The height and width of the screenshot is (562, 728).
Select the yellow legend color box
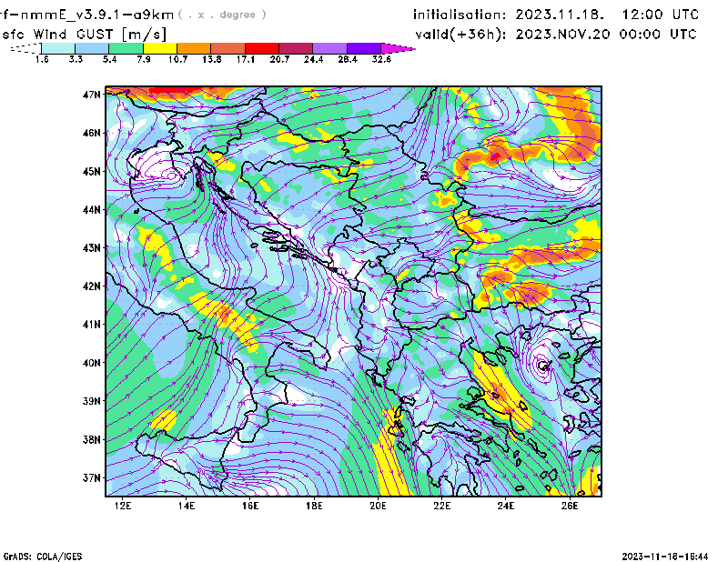(160, 48)
